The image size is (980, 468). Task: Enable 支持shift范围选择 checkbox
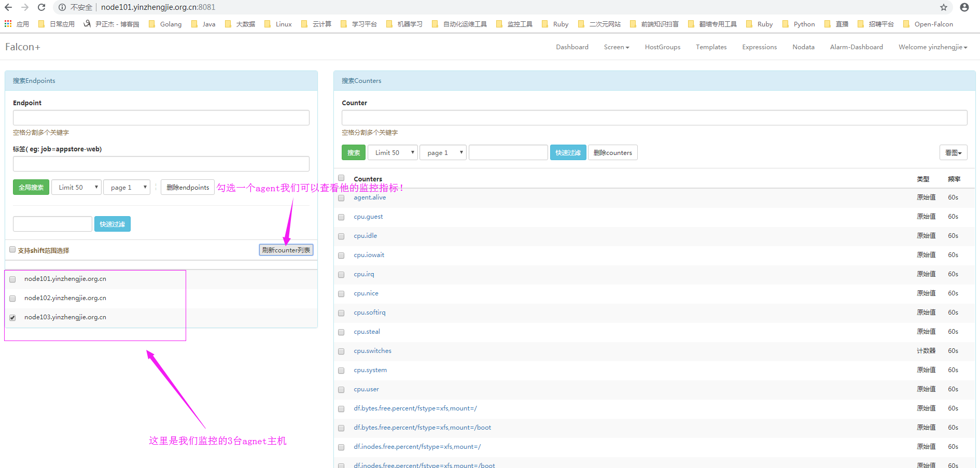[x=12, y=250]
